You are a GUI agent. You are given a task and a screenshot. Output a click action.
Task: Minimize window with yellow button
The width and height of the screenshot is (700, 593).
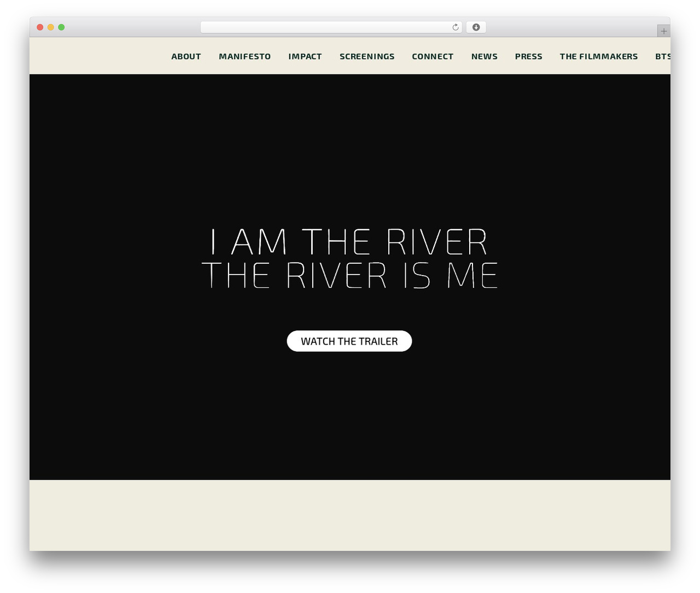click(x=51, y=27)
